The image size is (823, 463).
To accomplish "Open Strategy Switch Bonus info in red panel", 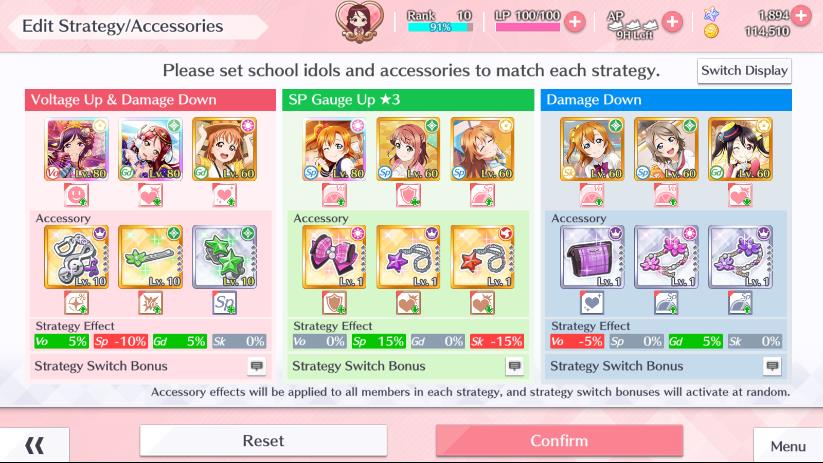I will (x=257, y=366).
